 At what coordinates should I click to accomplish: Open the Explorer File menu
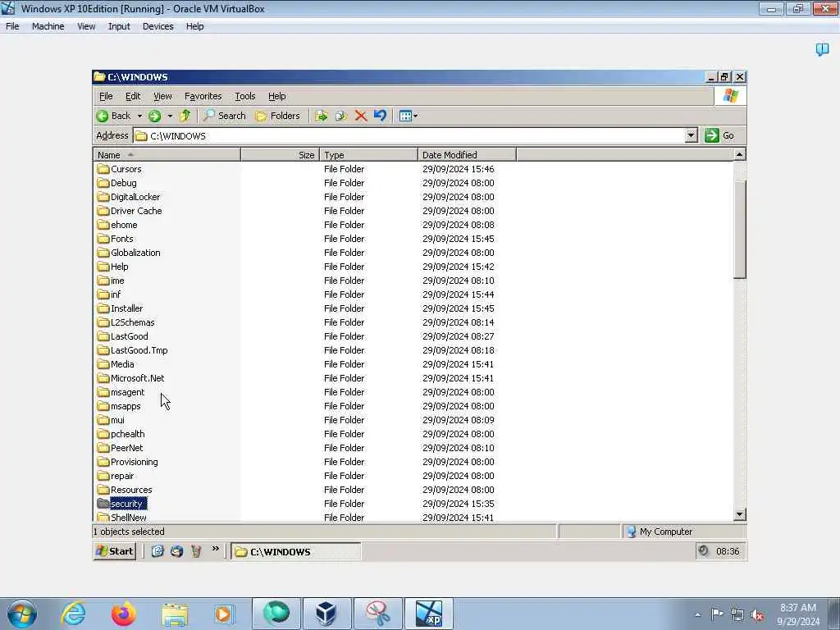point(106,97)
